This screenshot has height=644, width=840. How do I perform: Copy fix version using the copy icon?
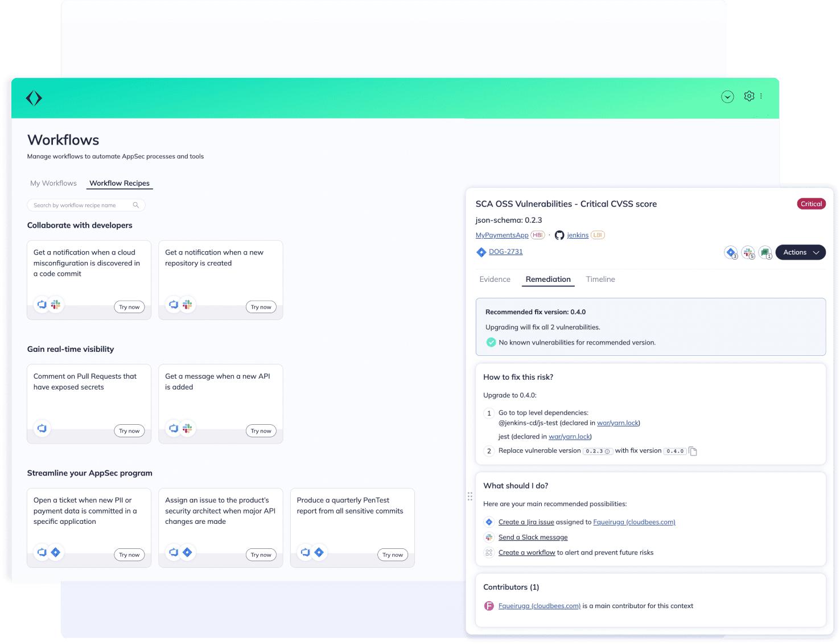[693, 451]
